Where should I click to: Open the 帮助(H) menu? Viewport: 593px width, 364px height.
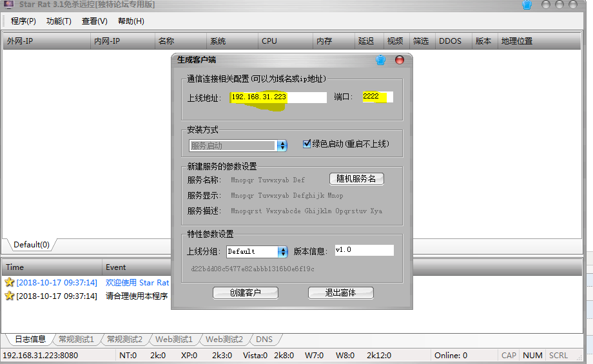click(x=131, y=21)
